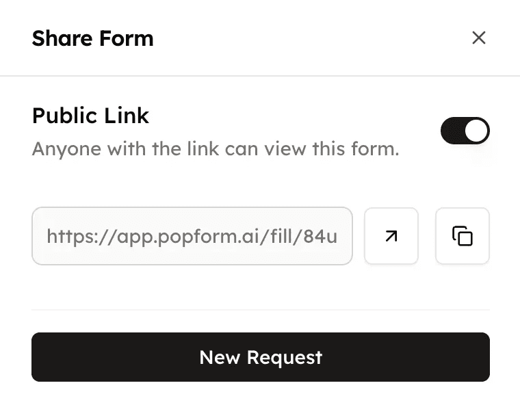Copy URL using the clipboard icon
This screenshot has height=420, width=520.
463,236
